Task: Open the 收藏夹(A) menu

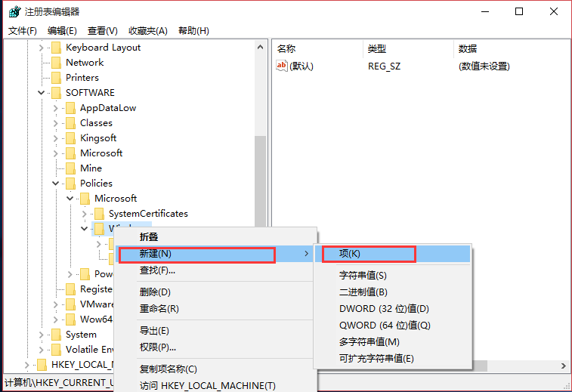Action: (148, 31)
